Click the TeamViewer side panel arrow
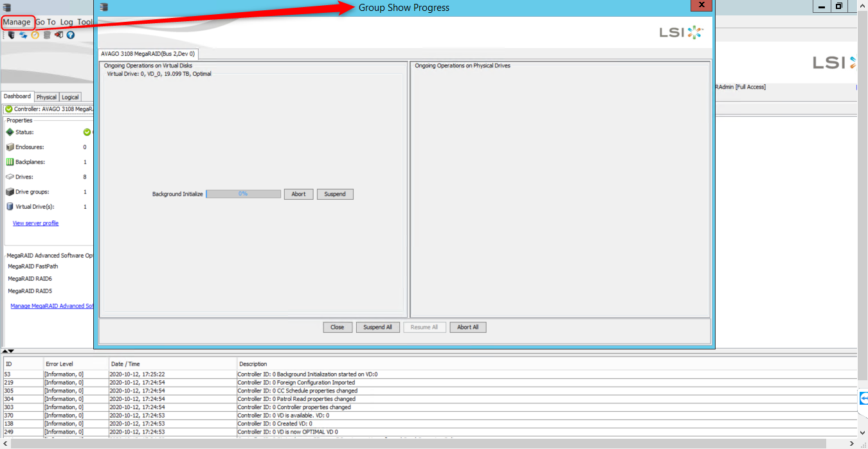Image resolution: width=868 pixels, height=449 pixels. [x=863, y=399]
